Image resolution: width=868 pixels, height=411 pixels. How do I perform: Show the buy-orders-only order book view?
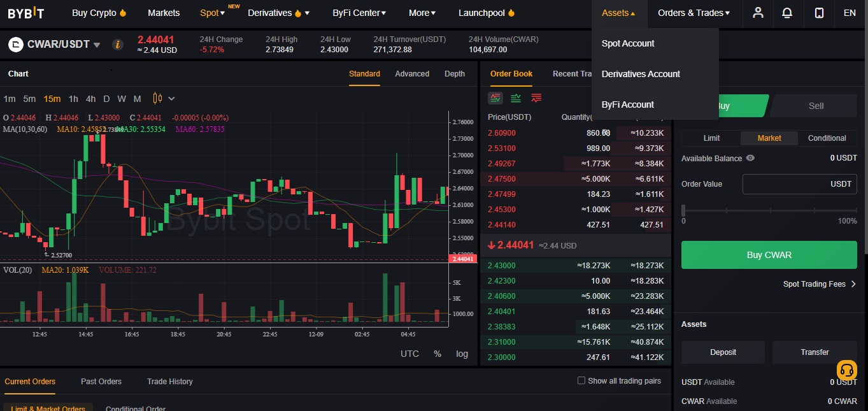point(516,98)
